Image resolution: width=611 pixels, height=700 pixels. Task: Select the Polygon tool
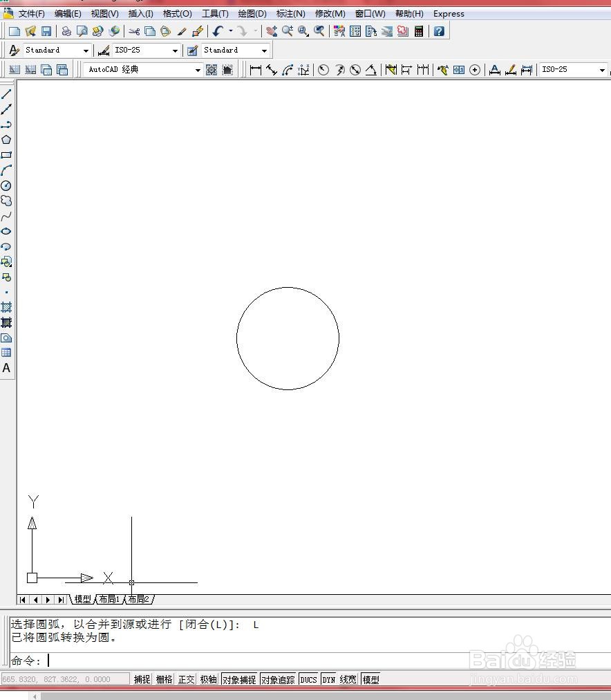point(6,140)
